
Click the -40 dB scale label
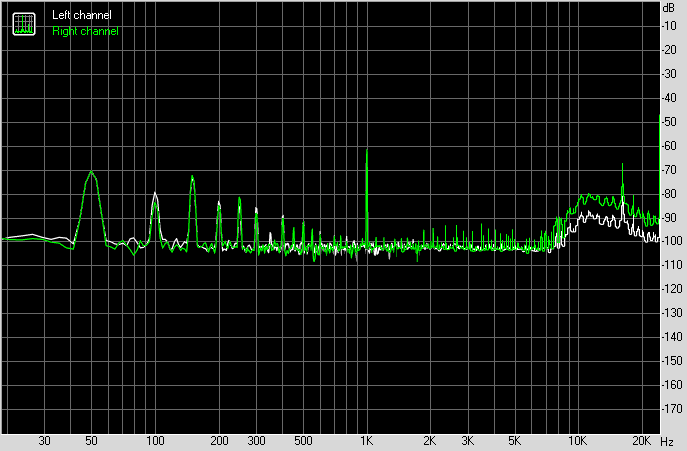pyautogui.click(x=669, y=98)
